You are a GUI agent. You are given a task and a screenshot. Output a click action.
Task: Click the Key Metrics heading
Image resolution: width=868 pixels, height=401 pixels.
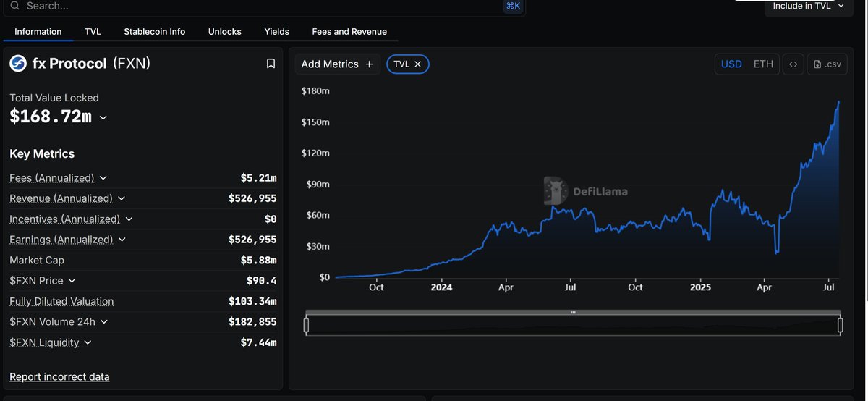[x=42, y=154]
